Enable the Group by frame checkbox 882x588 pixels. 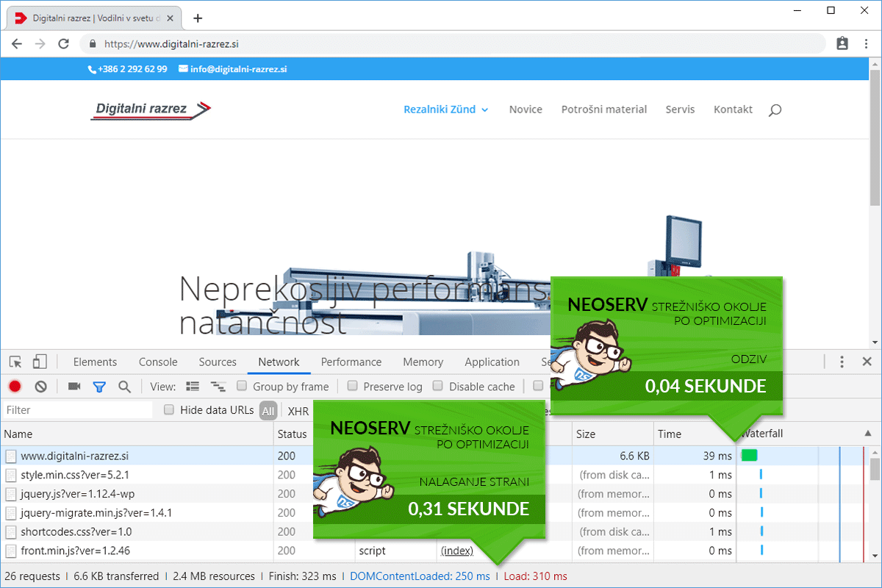click(242, 386)
